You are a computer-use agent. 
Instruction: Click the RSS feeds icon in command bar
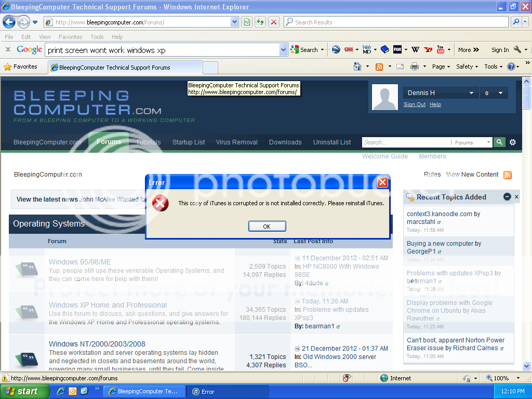click(379, 66)
